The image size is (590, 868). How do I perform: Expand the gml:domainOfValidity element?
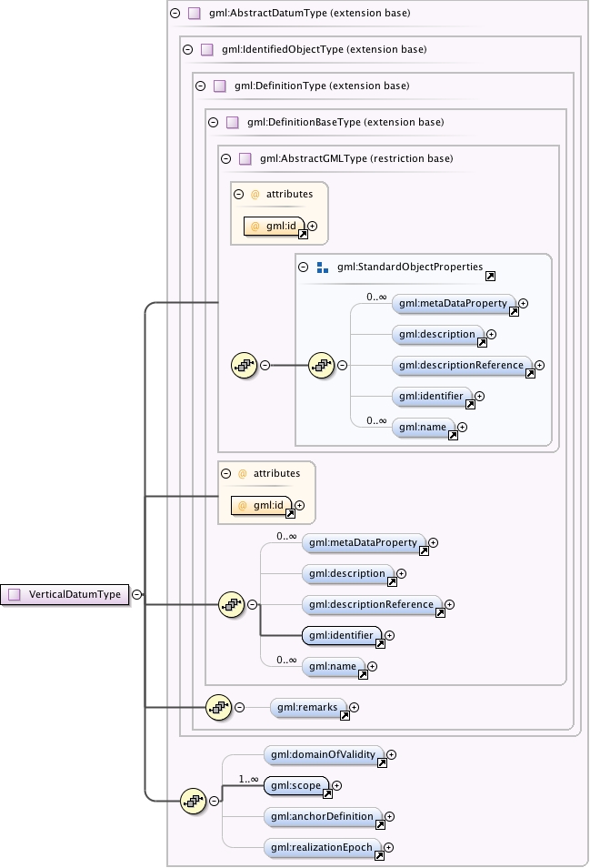pyautogui.click(x=392, y=754)
